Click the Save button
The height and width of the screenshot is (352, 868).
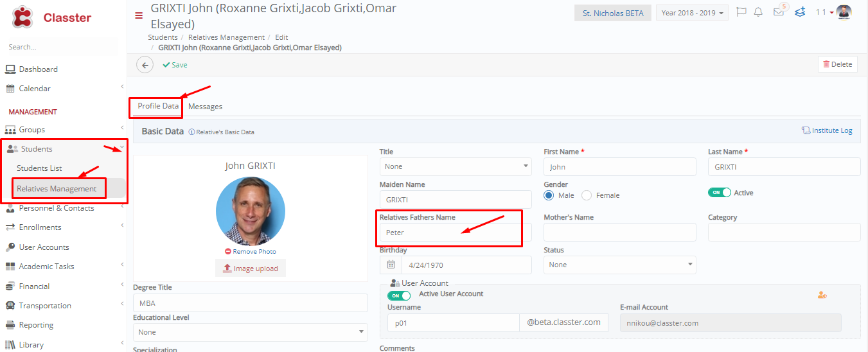[x=175, y=65]
